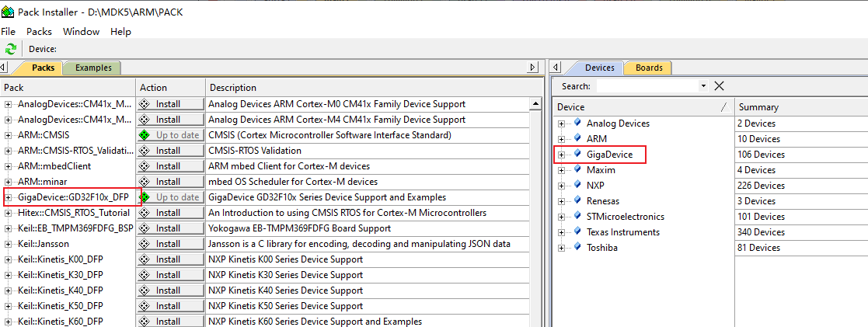Click the blue Texas Instruments vendor icon
868x327 pixels.
pos(578,231)
